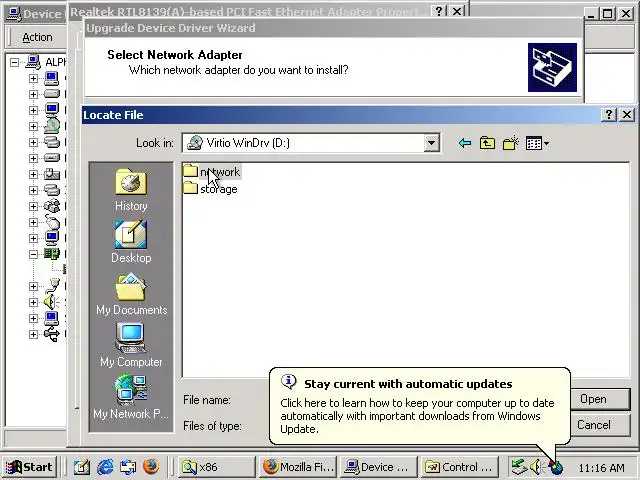Select the root computer icon in the device tree

(x=33, y=62)
